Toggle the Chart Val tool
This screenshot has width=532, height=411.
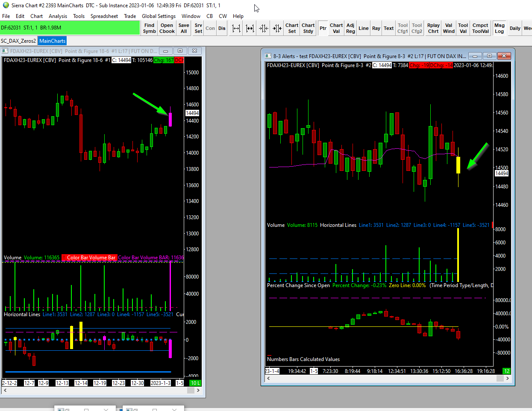click(336, 28)
